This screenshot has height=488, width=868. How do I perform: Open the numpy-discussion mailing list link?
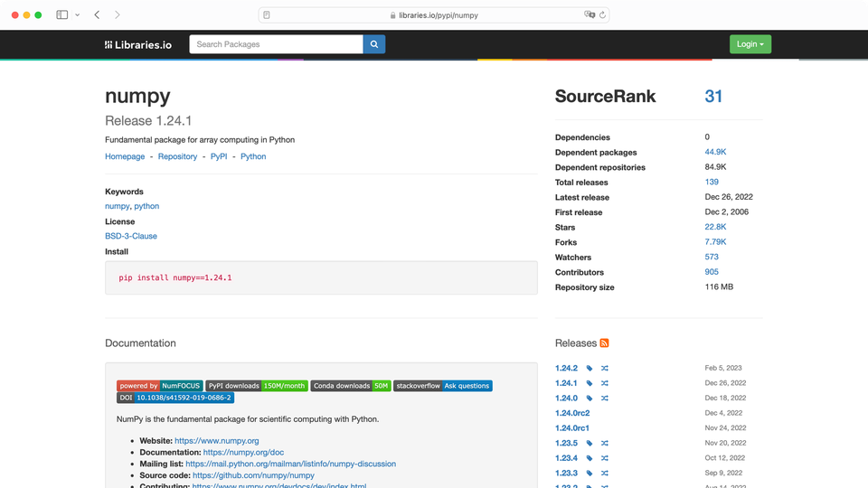point(290,464)
